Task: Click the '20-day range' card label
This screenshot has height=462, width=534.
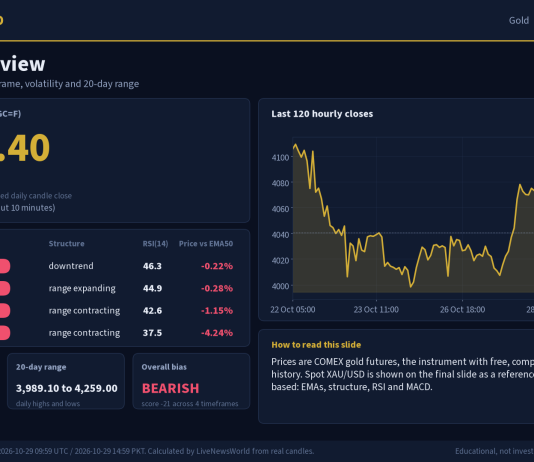Action: pos(41,367)
